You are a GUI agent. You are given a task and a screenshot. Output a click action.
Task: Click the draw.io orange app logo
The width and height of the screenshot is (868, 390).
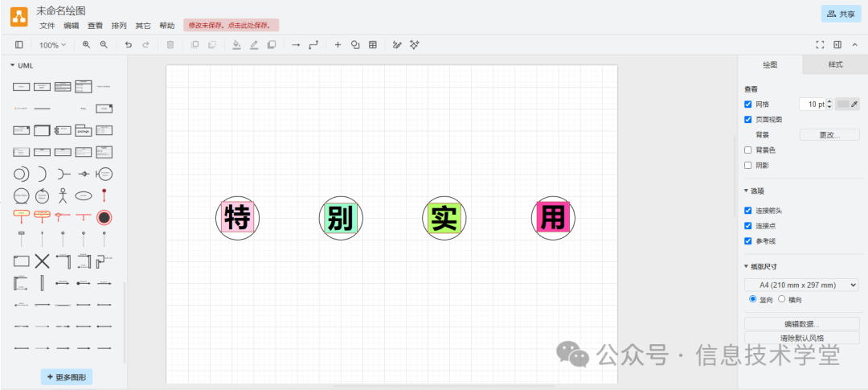click(19, 17)
